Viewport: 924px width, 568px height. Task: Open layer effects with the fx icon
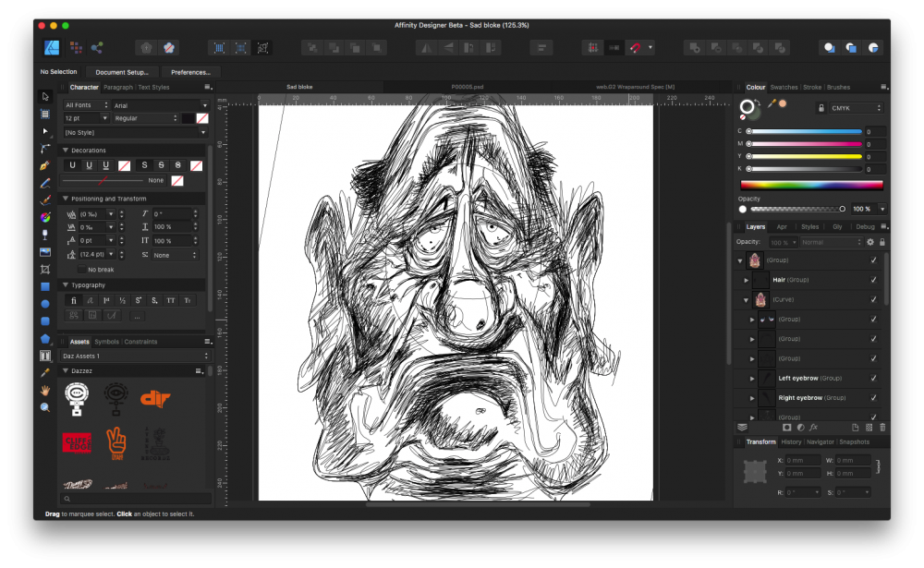pos(813,427)
